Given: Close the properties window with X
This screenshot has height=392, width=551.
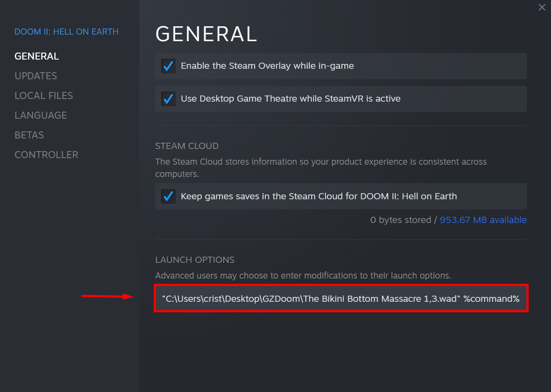Looking at the screenshot, I should point(542,7).
